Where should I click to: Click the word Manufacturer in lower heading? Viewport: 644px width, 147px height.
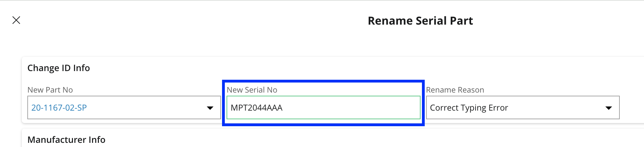tap(57, 139)
